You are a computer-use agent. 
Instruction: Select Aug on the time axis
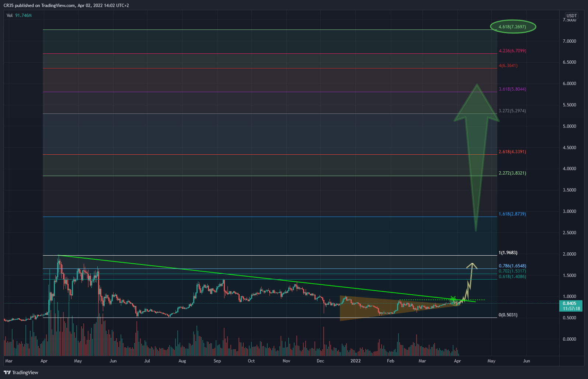[182, 361]
